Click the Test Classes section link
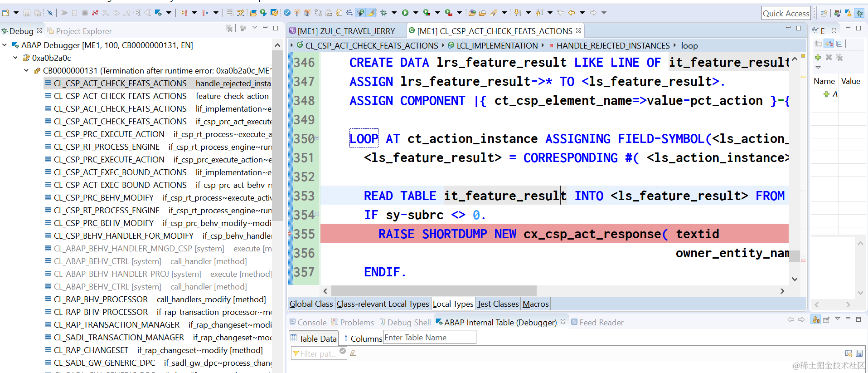868x373 pixels. (x=498, y=304)
